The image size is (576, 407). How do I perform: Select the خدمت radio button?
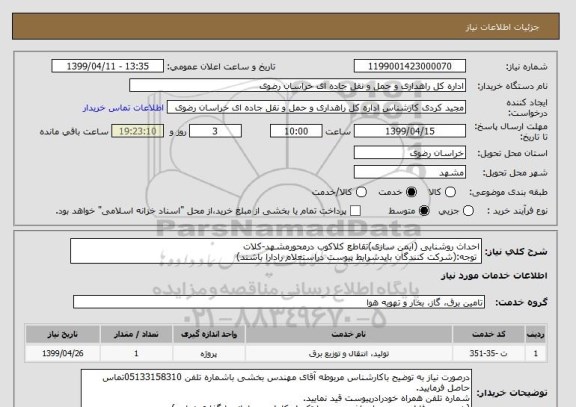pos(411,192)
